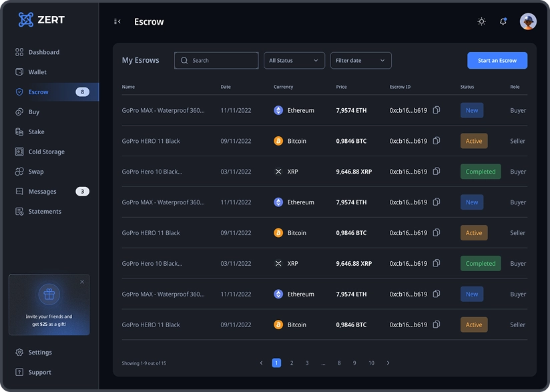The height and width of the screenshot is (392, 550).
Task: Copy escrow ID in third GoPro MAX row
Action: point(437,294)
